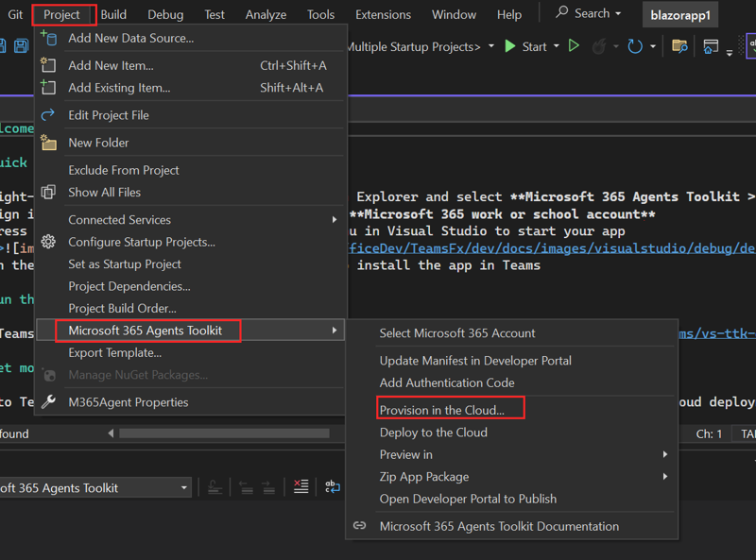This screenshot has height=560, width=756.
Task: Open the Debug menu
Action: (165, 15)
